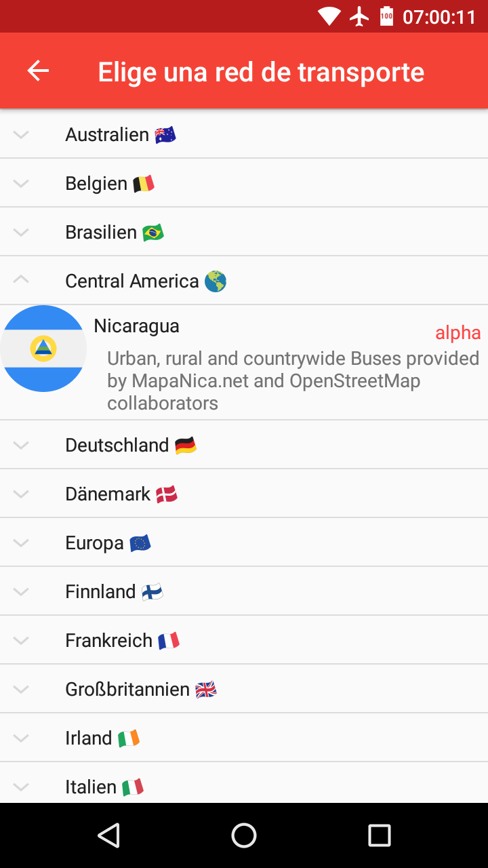Expand the Australien chevron
This screenshot has height=868, width=488.
21,134
